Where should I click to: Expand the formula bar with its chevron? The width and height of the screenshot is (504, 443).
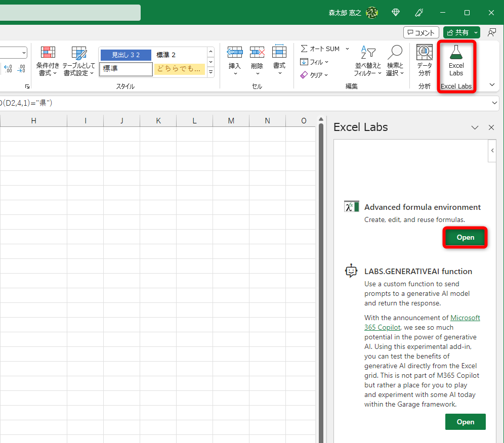[x=494, y=103]
